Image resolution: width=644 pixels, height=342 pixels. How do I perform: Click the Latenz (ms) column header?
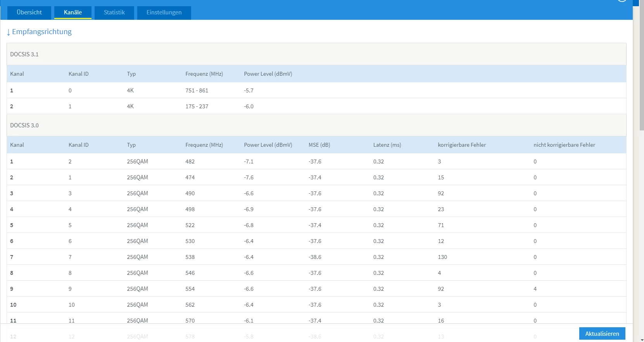pyautogui.click(x=387, y=145)
